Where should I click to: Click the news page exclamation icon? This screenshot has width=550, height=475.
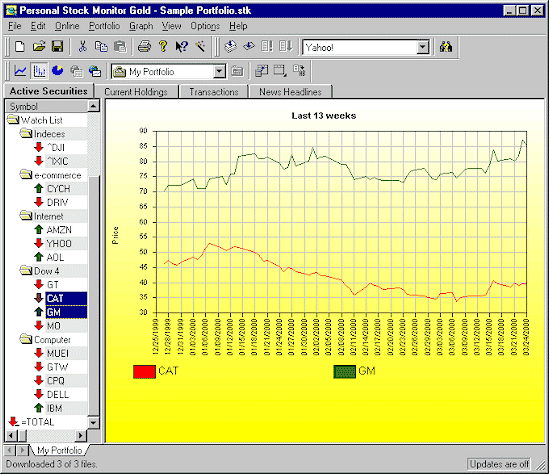(267, 47)
